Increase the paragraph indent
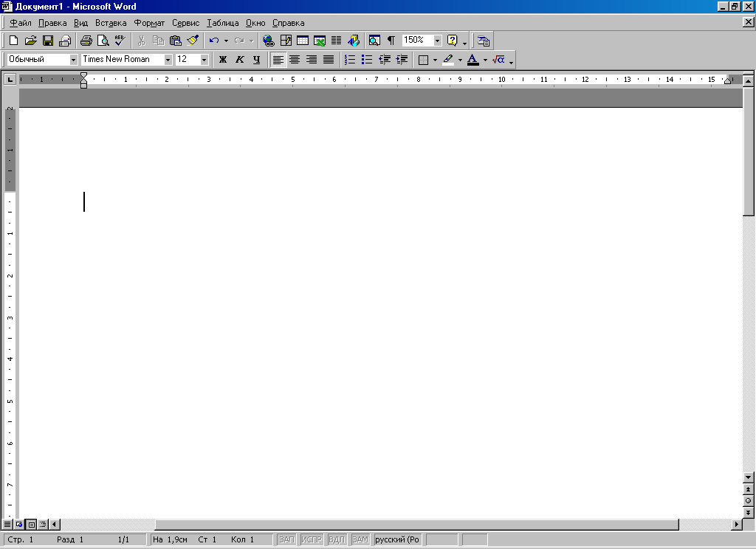The width and height of the screenshot is (756, 549). pos(401,59)
